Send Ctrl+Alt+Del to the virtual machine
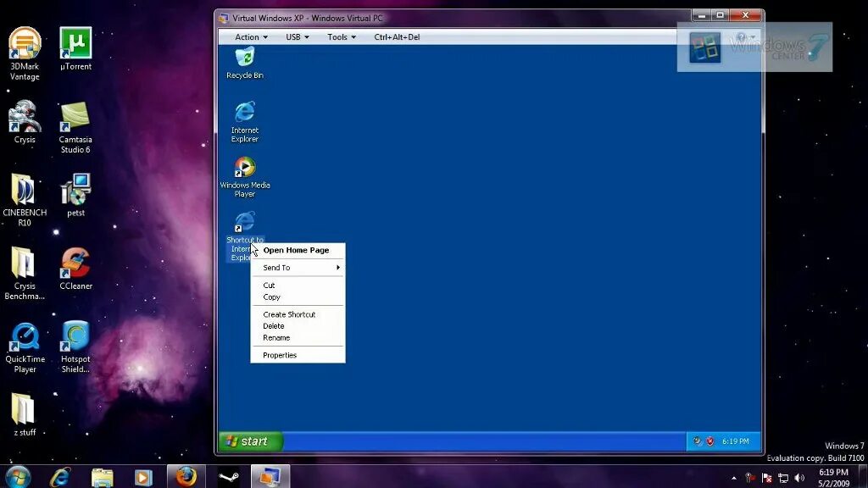Screen dimensions: 868x488 (397, 37)
